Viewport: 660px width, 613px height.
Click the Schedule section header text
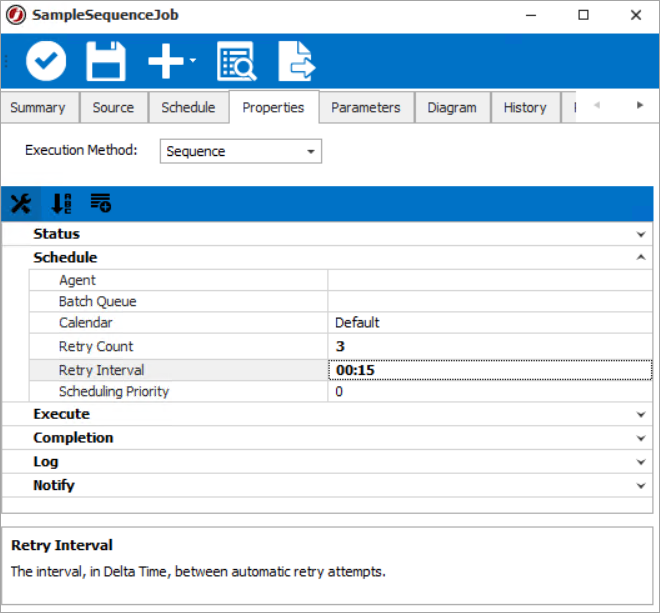[x=65, y=257]
